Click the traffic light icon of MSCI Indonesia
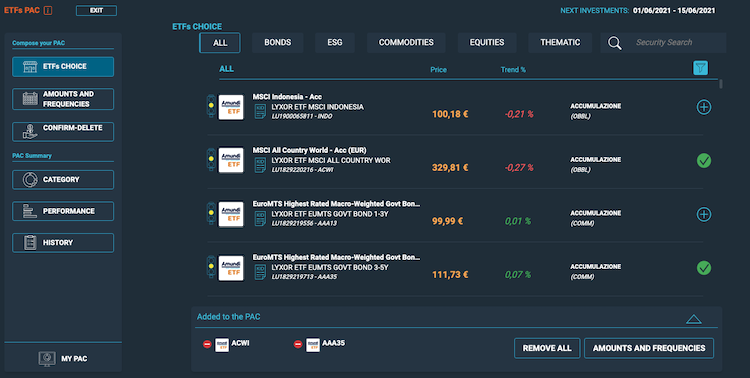The image size is (750, 378). click(211, 106)
